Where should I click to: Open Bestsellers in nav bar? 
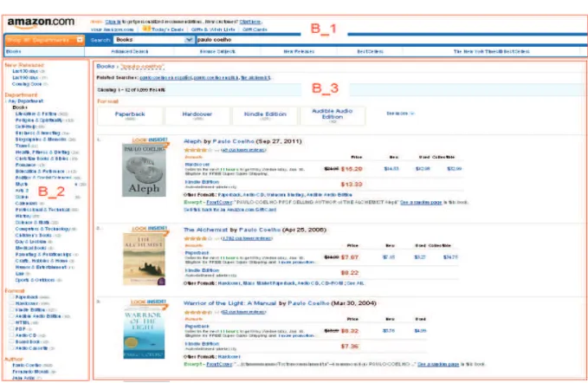click(x=370, y=51)
